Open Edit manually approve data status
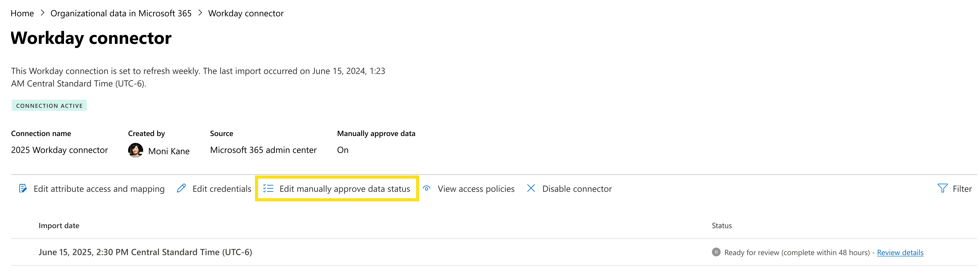980x275 pixels. point(344,189)
